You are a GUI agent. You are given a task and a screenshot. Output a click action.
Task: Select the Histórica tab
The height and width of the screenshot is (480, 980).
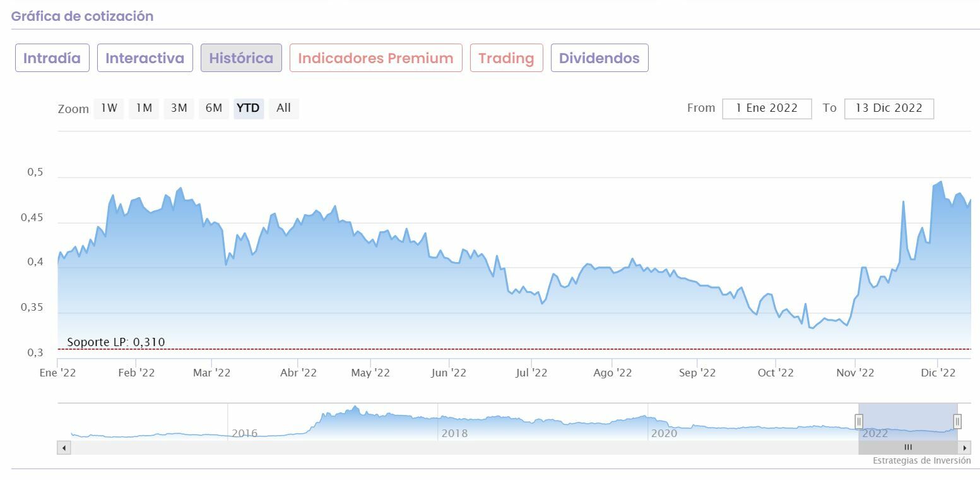point(241,58)
